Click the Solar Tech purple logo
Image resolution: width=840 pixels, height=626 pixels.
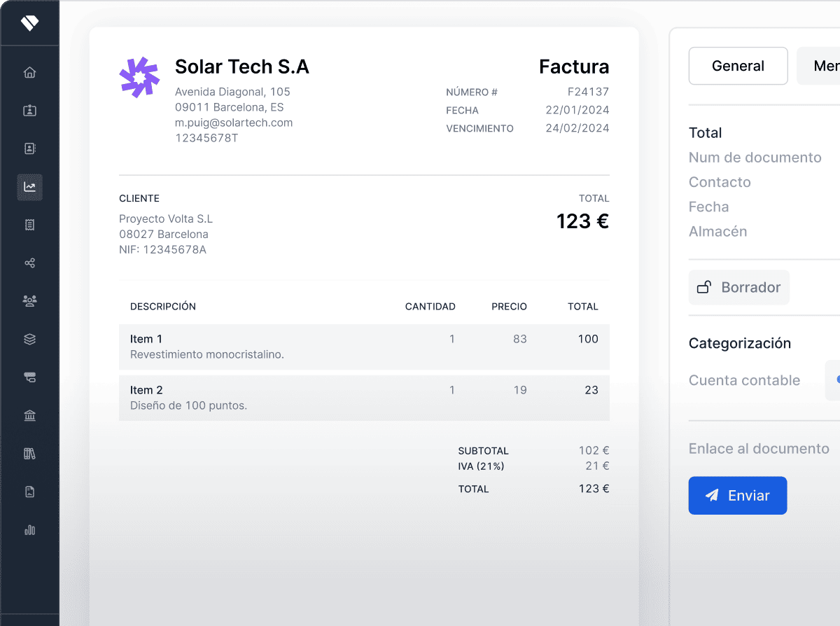pos(139,77)
